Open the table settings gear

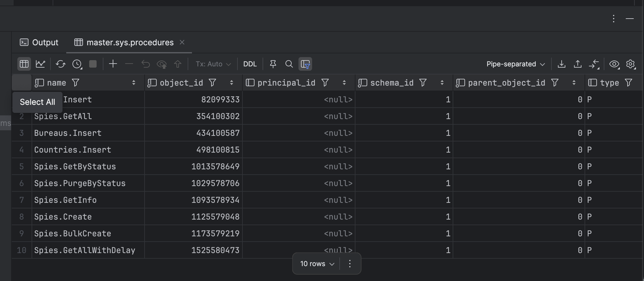point(631,64)
